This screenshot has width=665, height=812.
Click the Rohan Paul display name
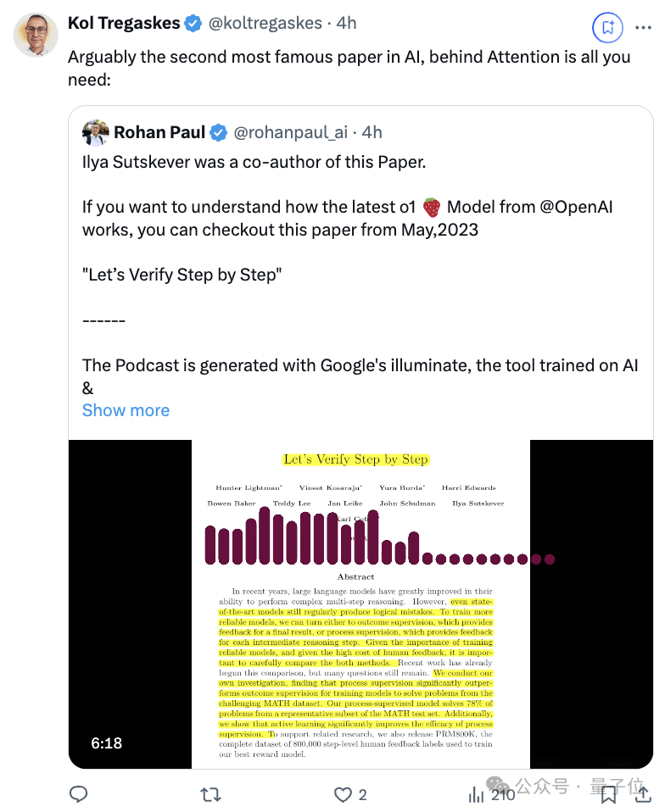159,132
